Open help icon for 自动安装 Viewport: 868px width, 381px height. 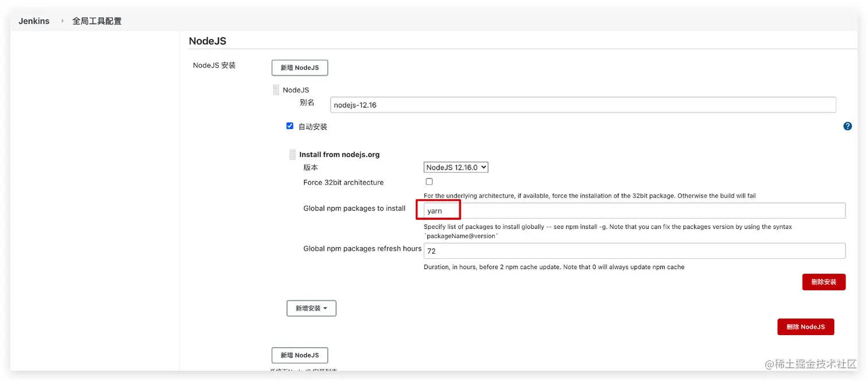click(x=847, y=126)
